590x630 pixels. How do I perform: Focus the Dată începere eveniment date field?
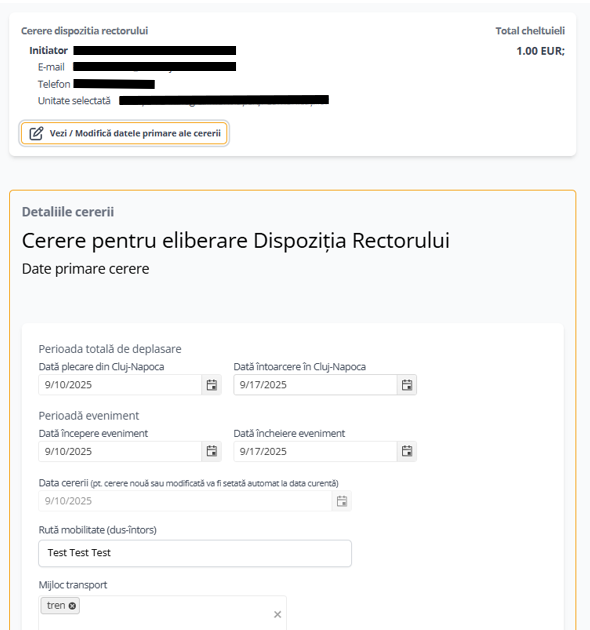120,451
